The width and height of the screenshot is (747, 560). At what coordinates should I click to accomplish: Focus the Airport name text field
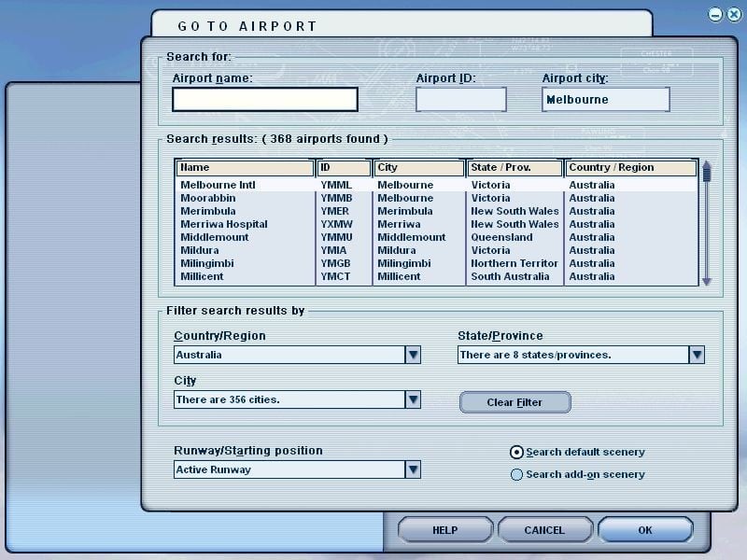[x=265, y=100]
